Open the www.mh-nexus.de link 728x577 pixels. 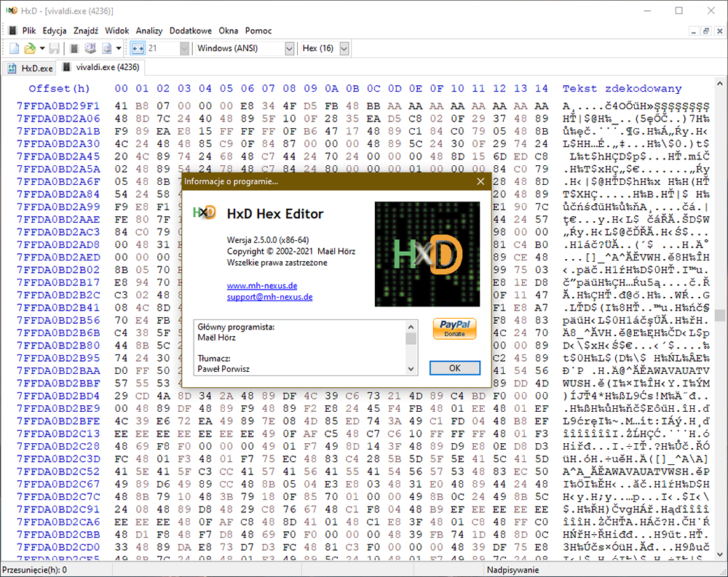pos(262,286)
